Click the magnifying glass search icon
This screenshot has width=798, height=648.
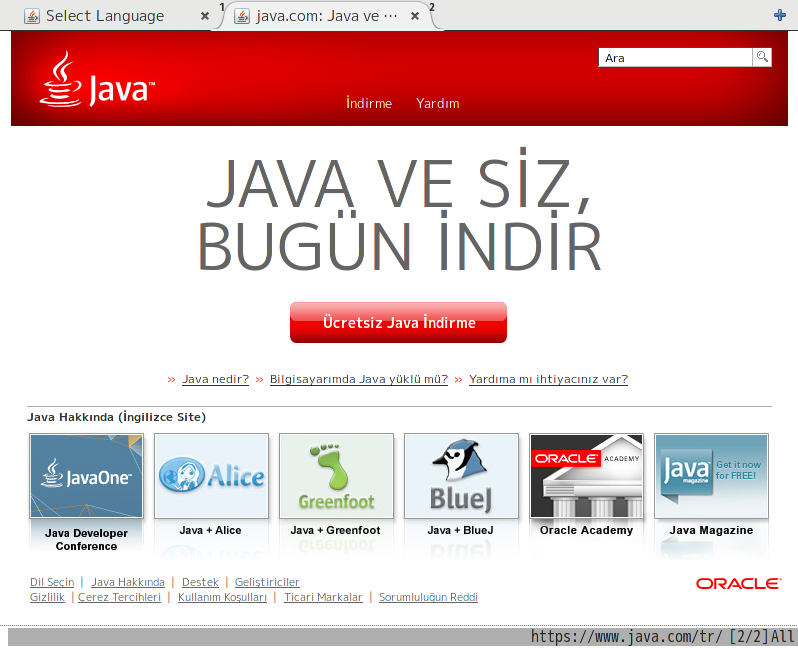pyautogui.click(x=762, y=57)
